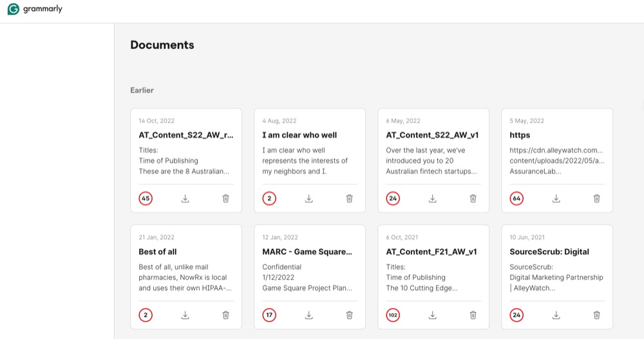Image resolution: width=644 pixels, height=339 pixels.
Task: Open the 'I am clear who well' document
Action: coord(299,135)
